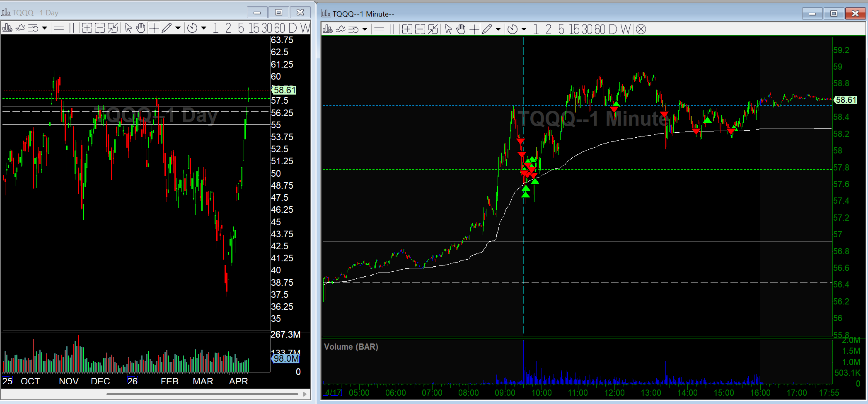Click the Day chart horizontal scrollbar
Screen dimensions: 868x404
(x=202, y=394)
